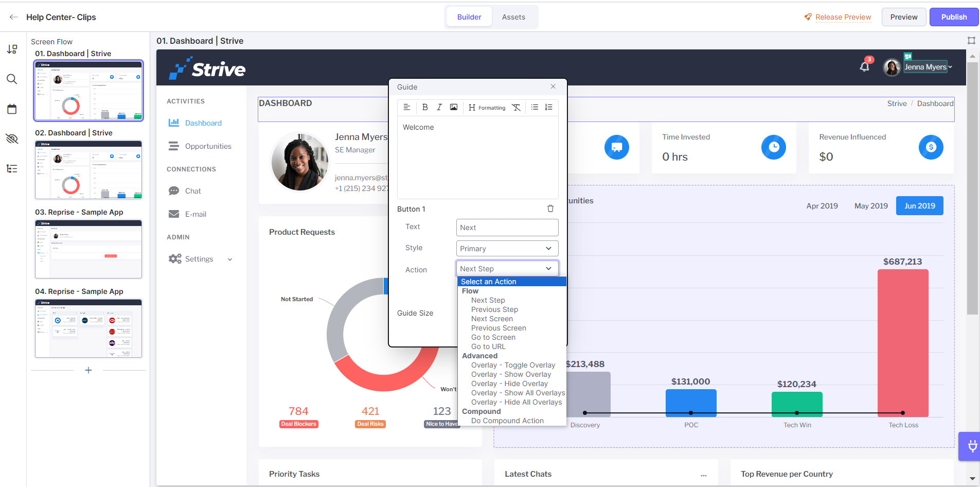Screen dimensions: 980x487
Task: Click the text alignment icon in Guide toolbar
Action: pyautogui.click(x=407, y=107)
